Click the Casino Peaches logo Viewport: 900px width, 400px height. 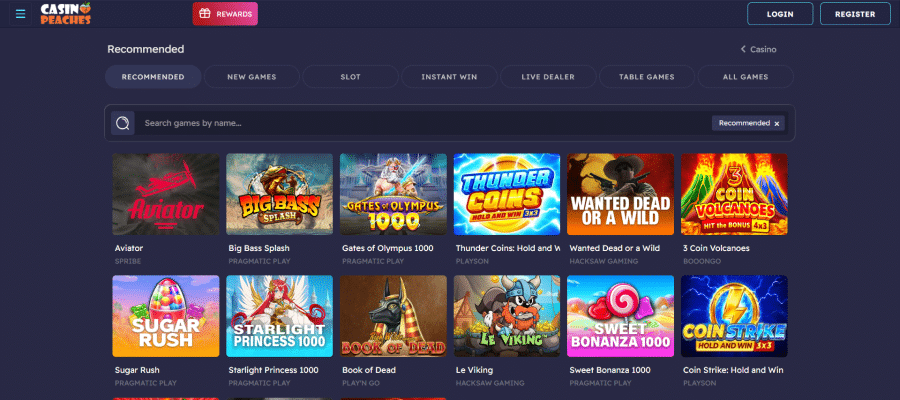click(66, 14)
